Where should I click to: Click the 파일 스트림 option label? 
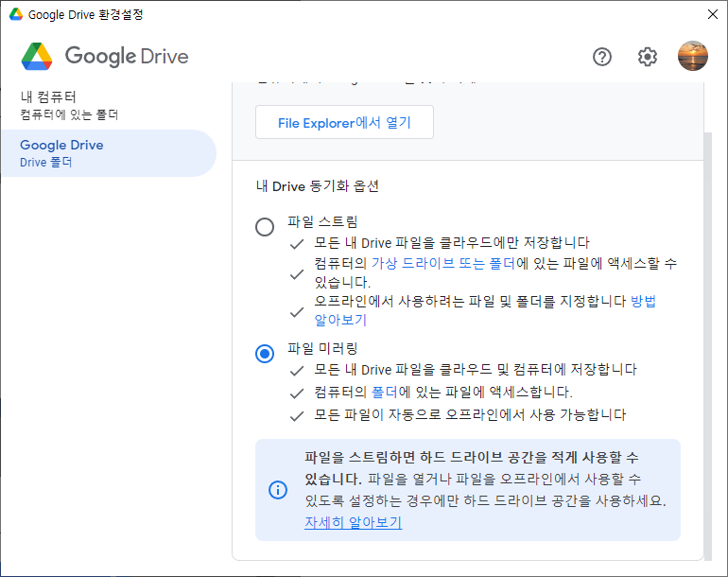pyautogui.click(x=322, y=221)
